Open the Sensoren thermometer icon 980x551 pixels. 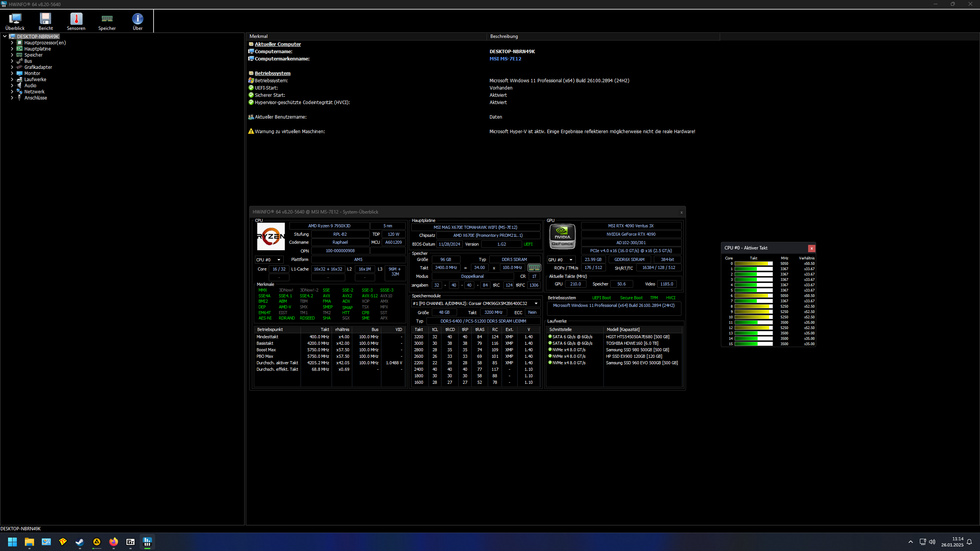[76, 21]
